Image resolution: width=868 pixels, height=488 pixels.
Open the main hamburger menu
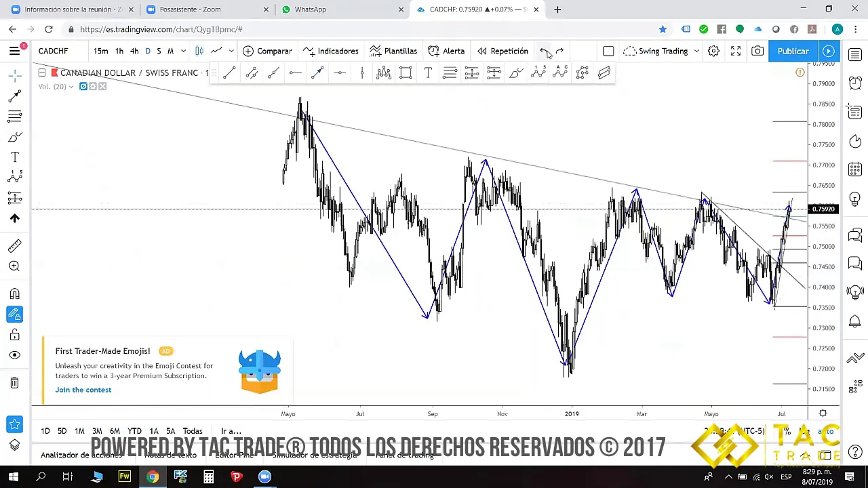[x=14, y=51]
